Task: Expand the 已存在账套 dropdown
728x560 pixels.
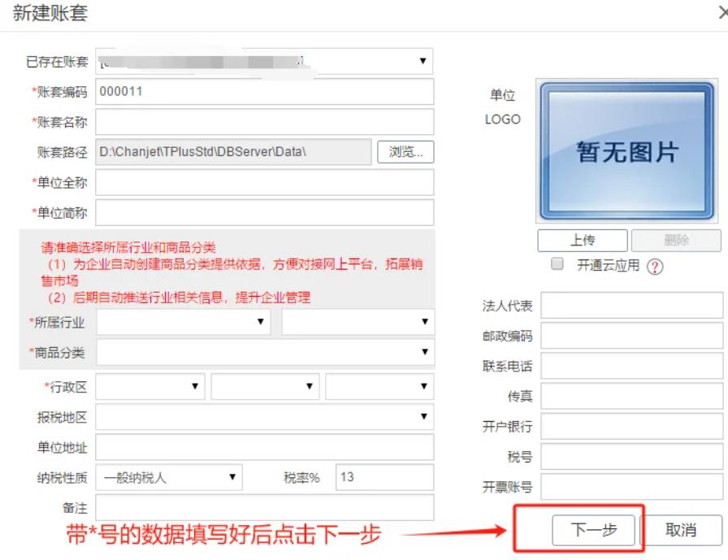Action: click(x=264, y=61)
